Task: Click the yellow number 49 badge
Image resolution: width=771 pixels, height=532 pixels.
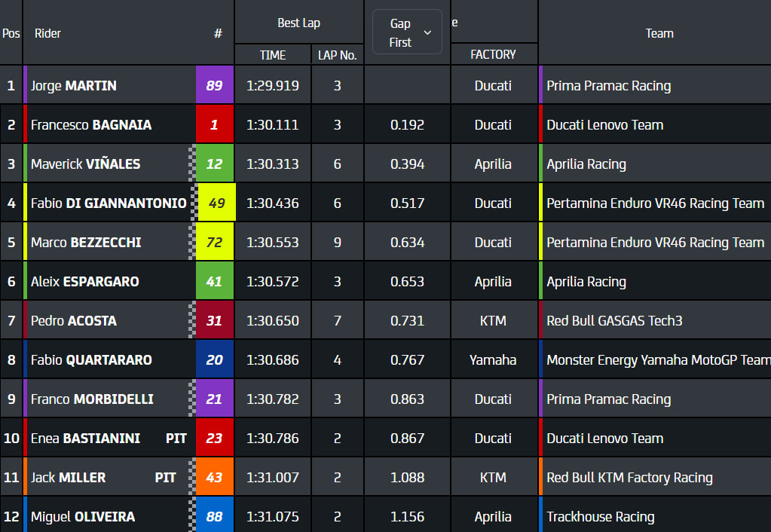Action: (x=216, y=203)
